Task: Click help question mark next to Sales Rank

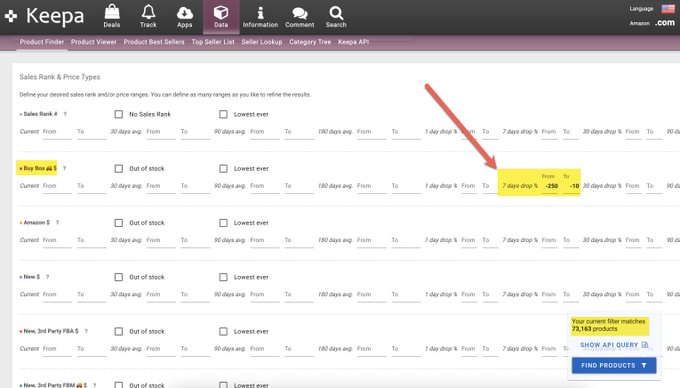Action: tap(65, 114)
